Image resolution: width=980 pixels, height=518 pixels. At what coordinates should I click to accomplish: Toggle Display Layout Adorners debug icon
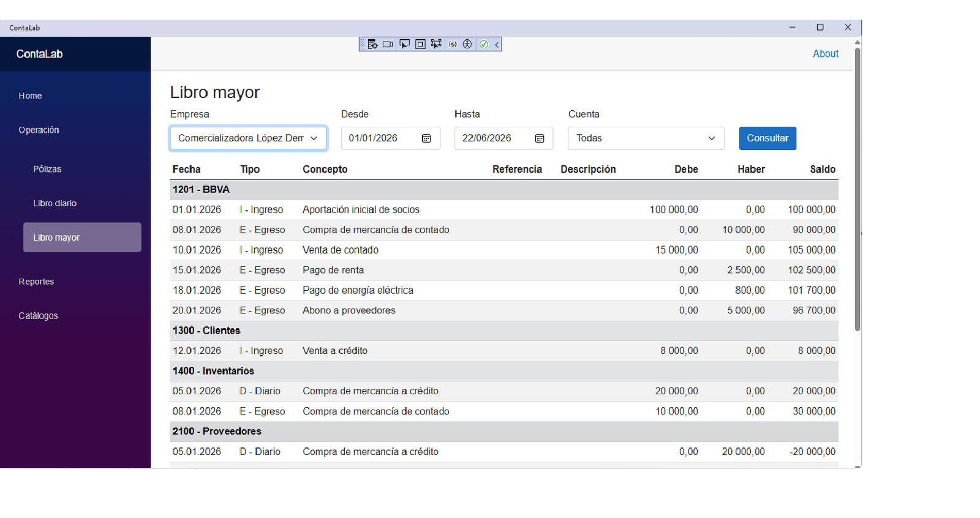tap(420, 44)
